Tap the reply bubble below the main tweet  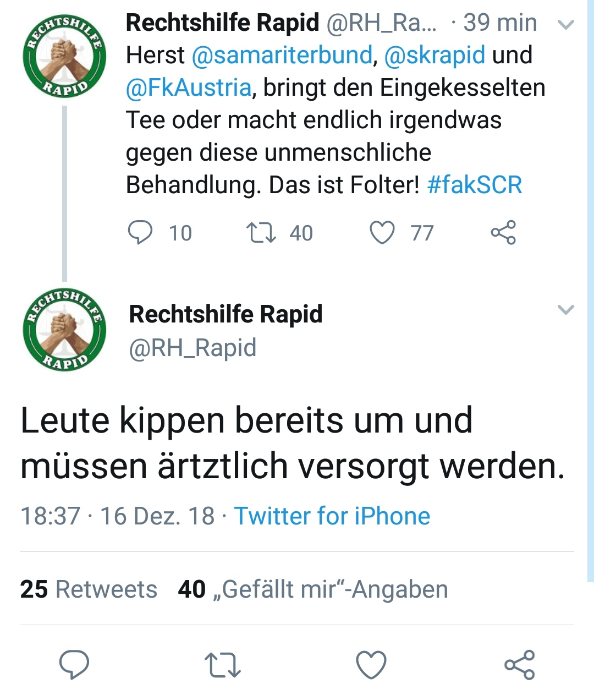[x=74, y=664]
